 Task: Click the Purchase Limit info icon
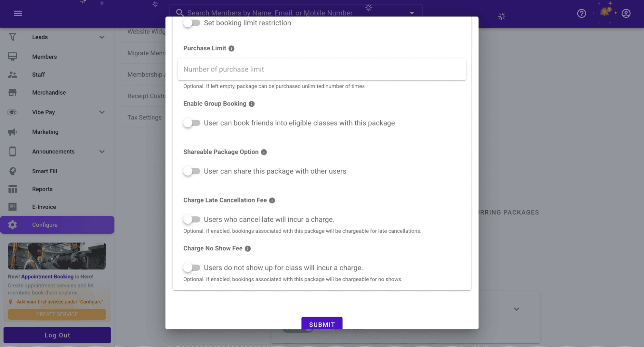point(231,48)
